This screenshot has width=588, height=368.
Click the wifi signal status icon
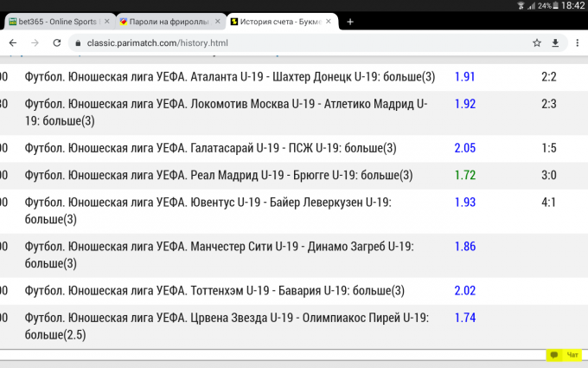pos(521,5)
